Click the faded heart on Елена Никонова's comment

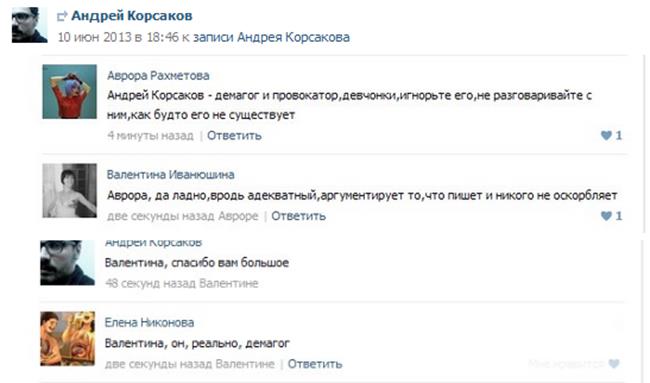(614, 364)
